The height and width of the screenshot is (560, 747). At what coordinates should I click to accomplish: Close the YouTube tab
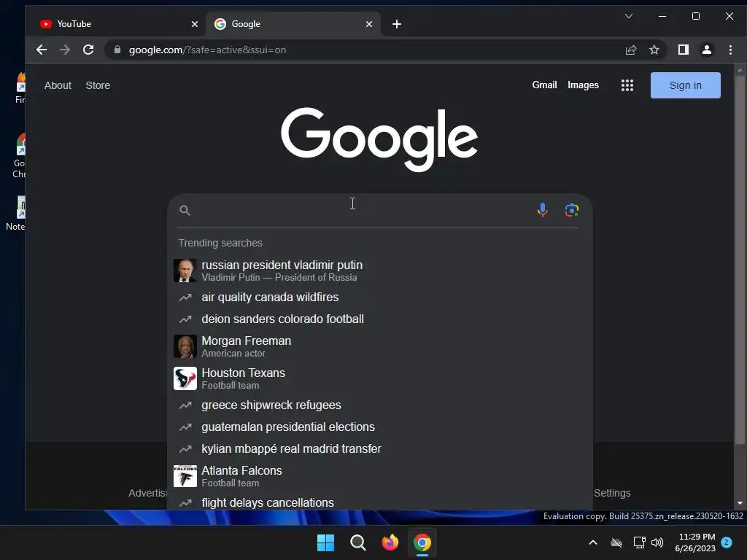[194, 24]
